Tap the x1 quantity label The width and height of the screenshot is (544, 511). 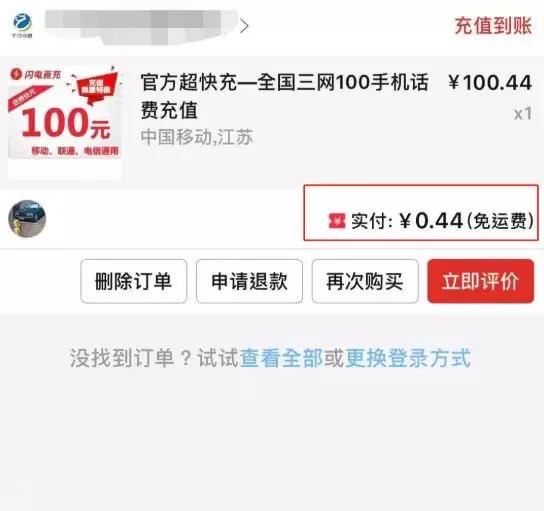tap(523, 114)
